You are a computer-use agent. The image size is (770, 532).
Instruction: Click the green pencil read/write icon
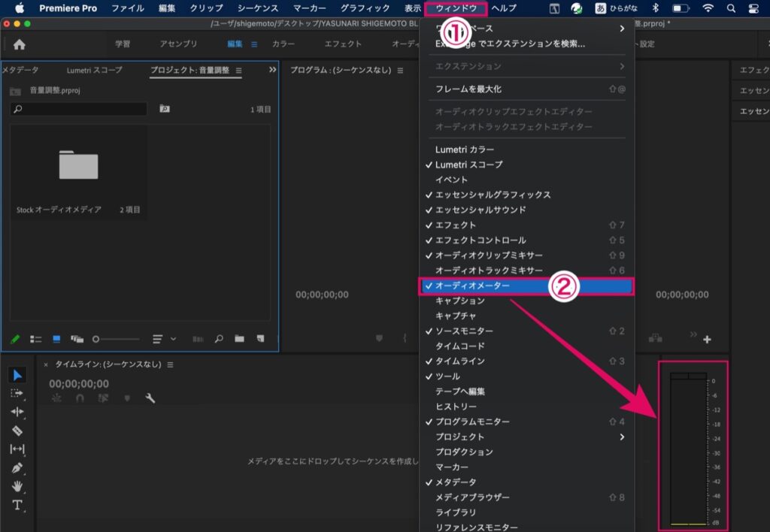click(15, 339)
